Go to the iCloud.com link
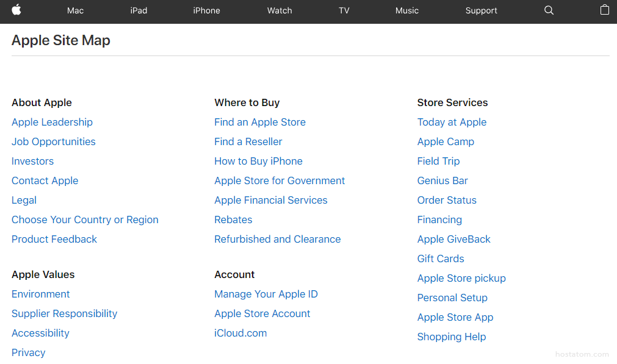The image size is (617, 364). coord(240,333)
